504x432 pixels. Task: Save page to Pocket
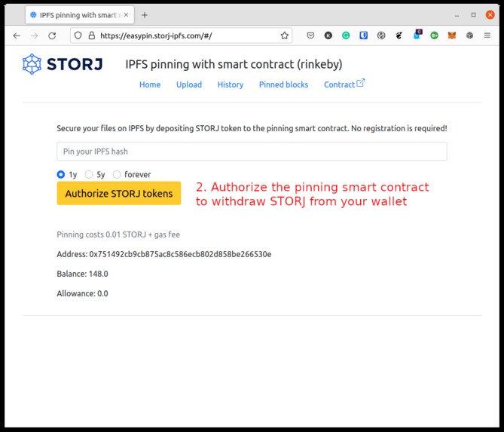310,35
